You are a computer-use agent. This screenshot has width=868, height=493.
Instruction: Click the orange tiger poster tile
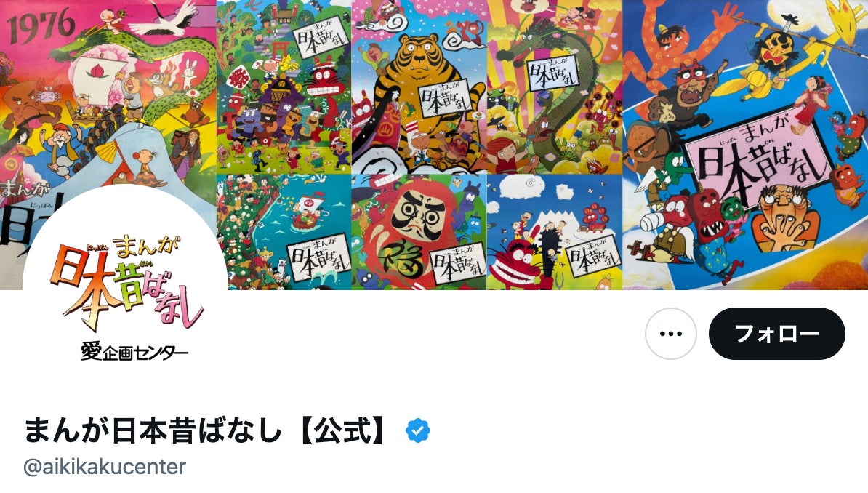[419, 87]
